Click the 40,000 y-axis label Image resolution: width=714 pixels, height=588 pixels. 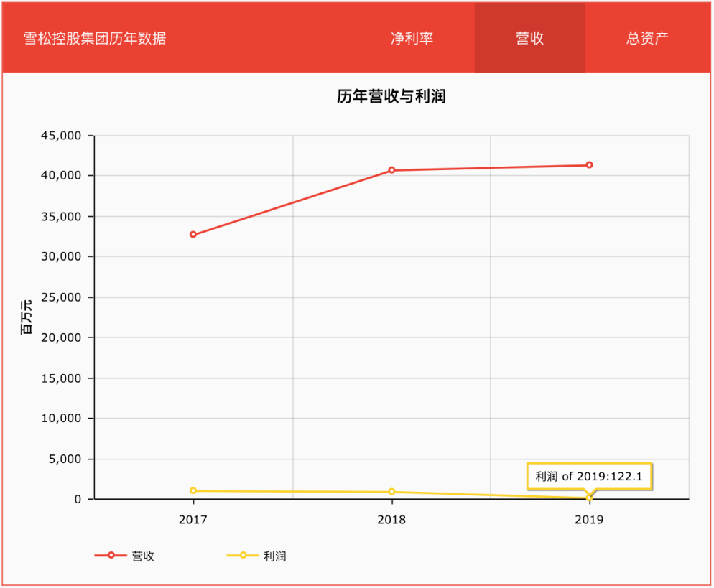[61, 175]
